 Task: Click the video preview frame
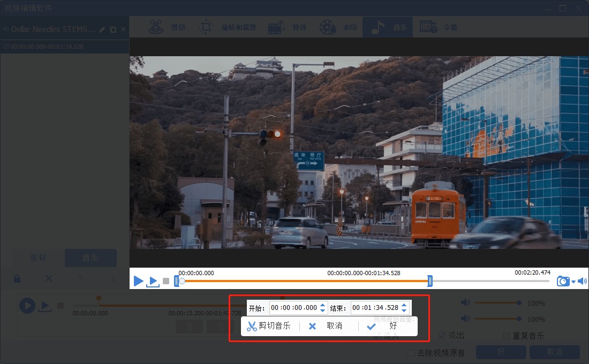pyautogui.click(x=359, y=153)
